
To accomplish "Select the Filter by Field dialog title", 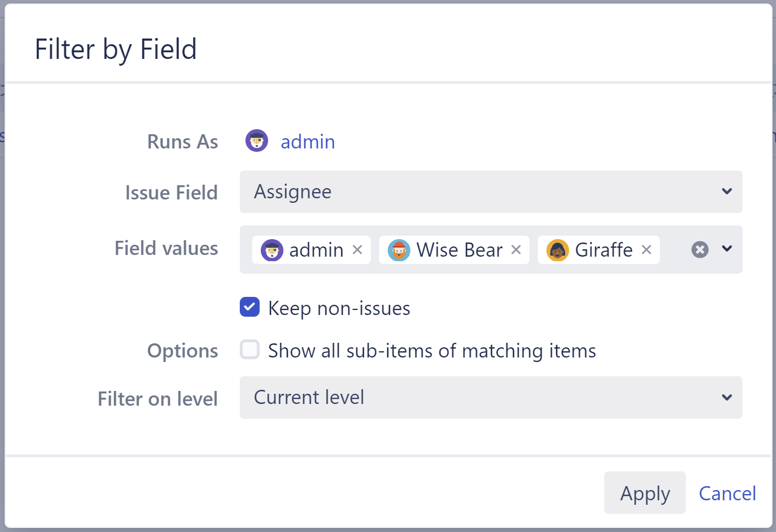I will tap(116, 49).
